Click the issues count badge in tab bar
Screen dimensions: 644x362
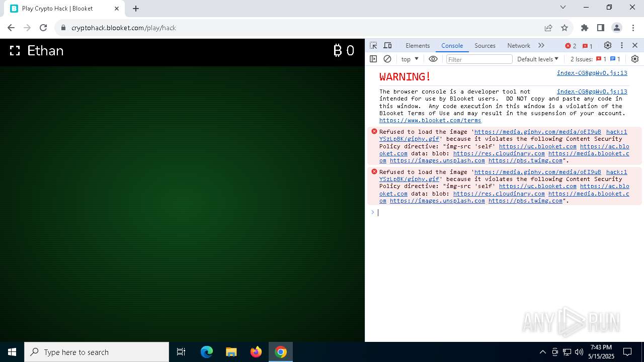588,46
